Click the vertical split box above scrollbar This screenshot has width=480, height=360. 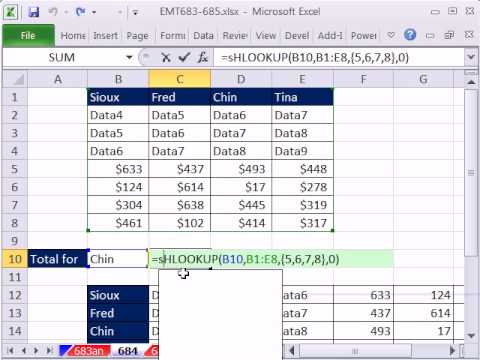click(471, 72)
